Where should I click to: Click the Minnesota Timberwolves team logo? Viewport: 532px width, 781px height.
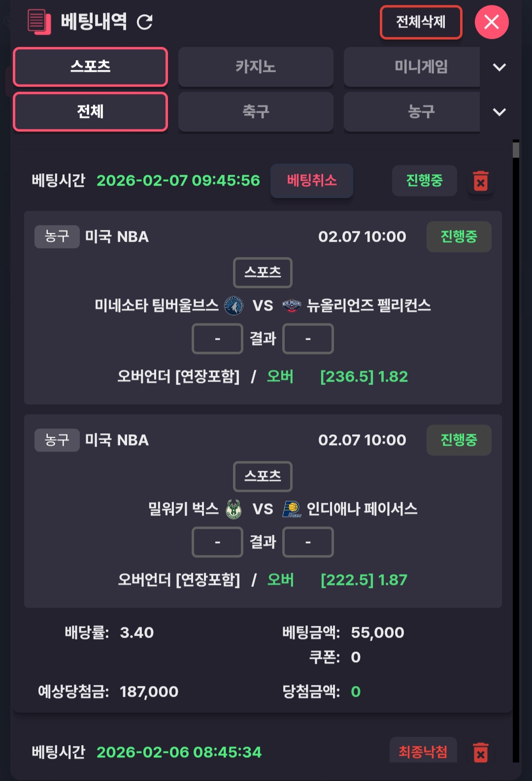234,306
